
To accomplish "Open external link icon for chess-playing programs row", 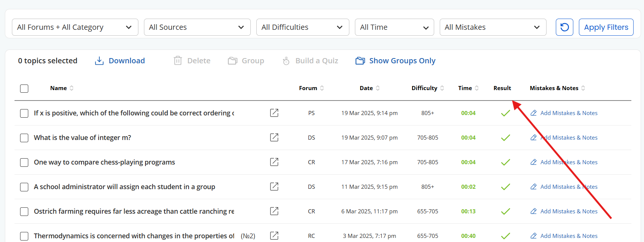I will (x=274, y=162).
